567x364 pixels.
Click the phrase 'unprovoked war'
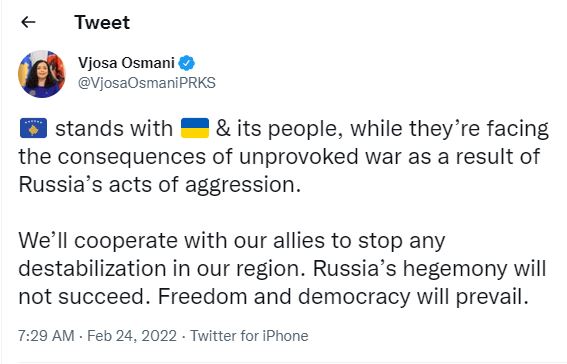320,157
